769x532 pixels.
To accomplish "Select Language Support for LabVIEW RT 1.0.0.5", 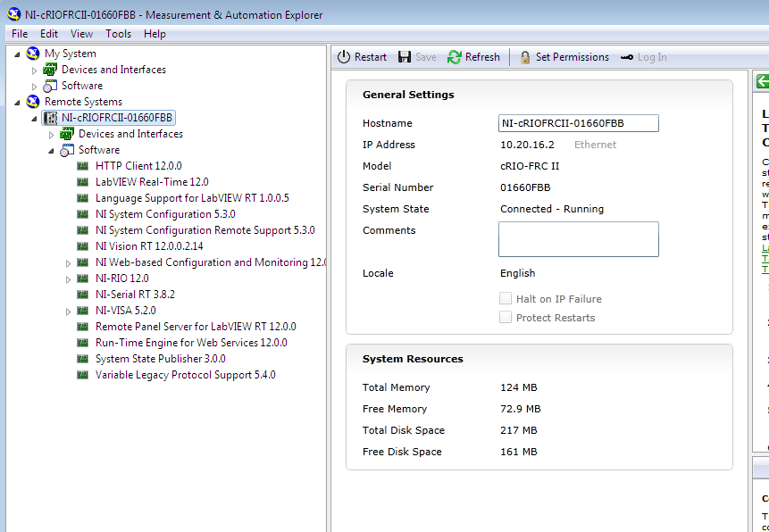I will [192, 198].
